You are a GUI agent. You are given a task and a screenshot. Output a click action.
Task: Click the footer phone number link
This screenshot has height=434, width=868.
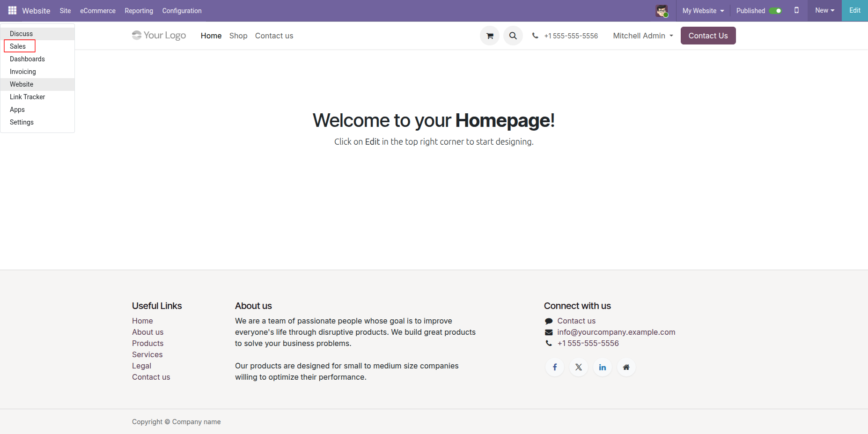point(588,343)
